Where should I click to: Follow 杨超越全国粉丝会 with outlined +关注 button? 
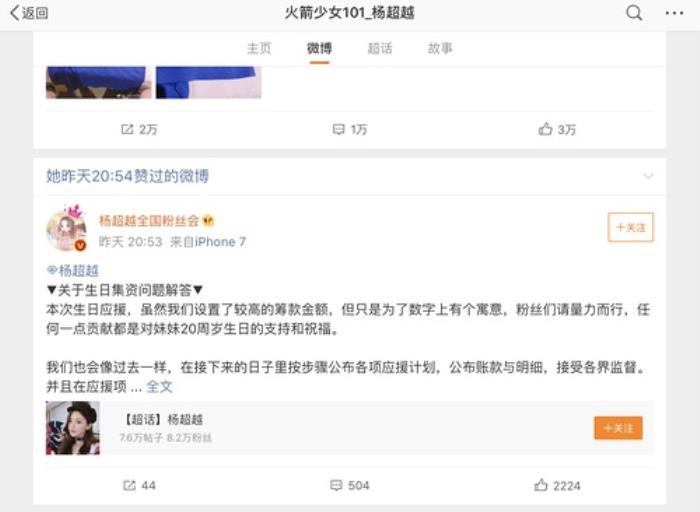(x=630, y=227)
